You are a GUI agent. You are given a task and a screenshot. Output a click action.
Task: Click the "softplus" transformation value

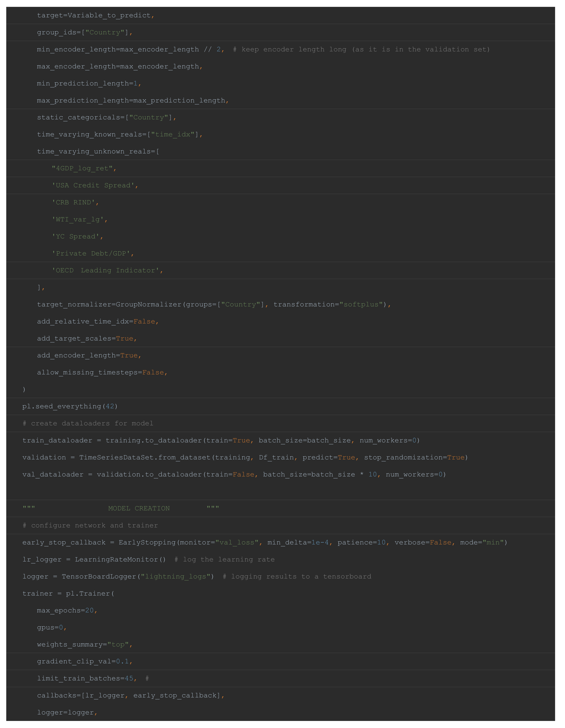pos(361,305)
